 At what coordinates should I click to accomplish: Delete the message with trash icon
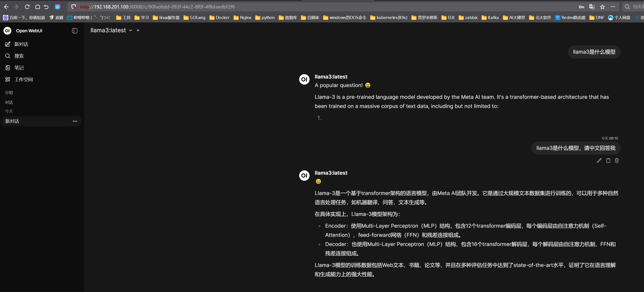[617, 161]
